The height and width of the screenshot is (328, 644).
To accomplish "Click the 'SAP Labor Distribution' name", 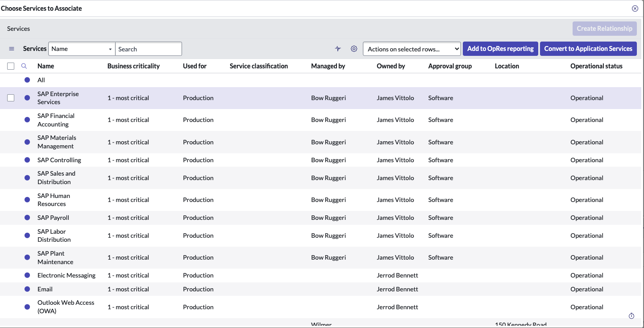I will point(54,235).
